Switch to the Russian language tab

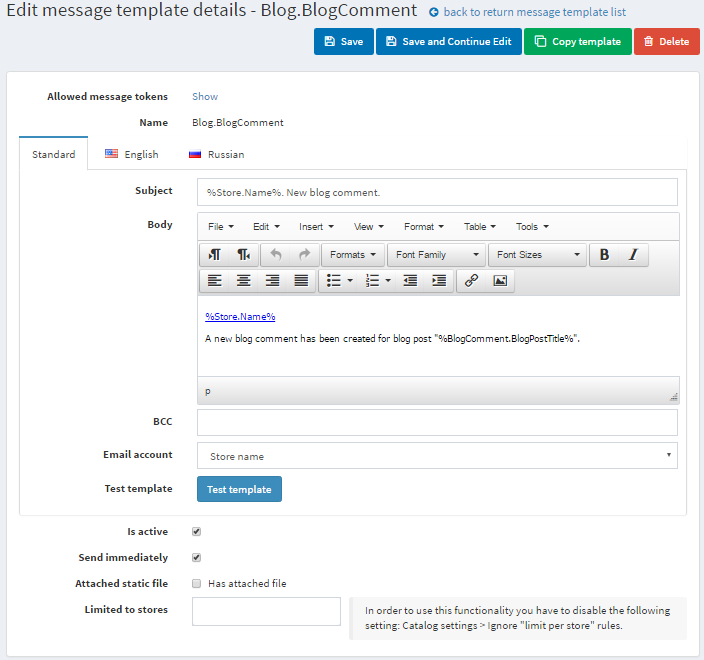[x=216, y=154]
